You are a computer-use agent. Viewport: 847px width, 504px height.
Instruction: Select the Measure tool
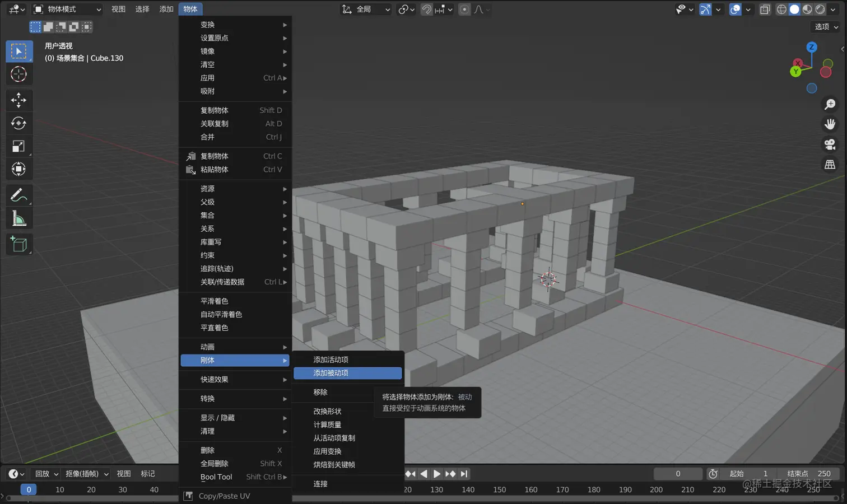click(19, 218)
